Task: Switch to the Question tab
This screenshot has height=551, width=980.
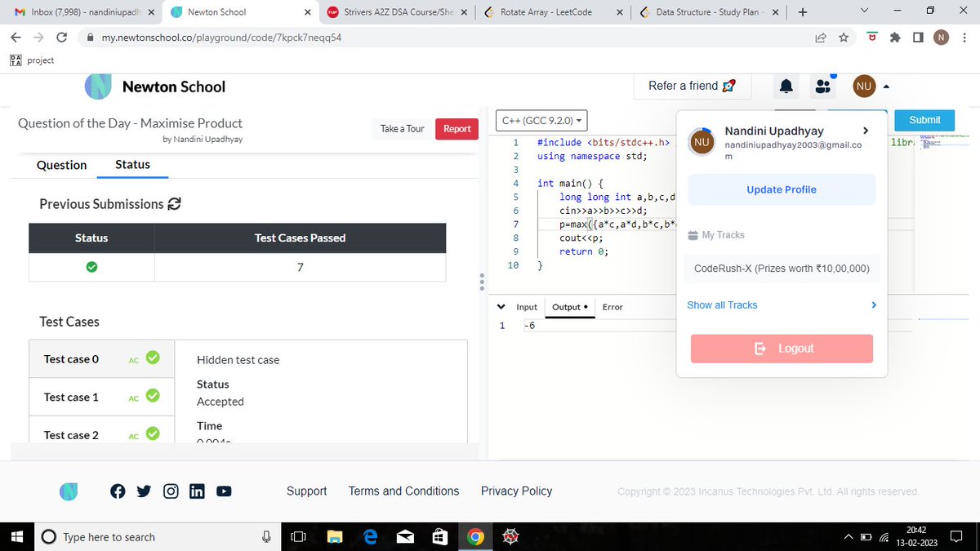Action: point(61,165)
